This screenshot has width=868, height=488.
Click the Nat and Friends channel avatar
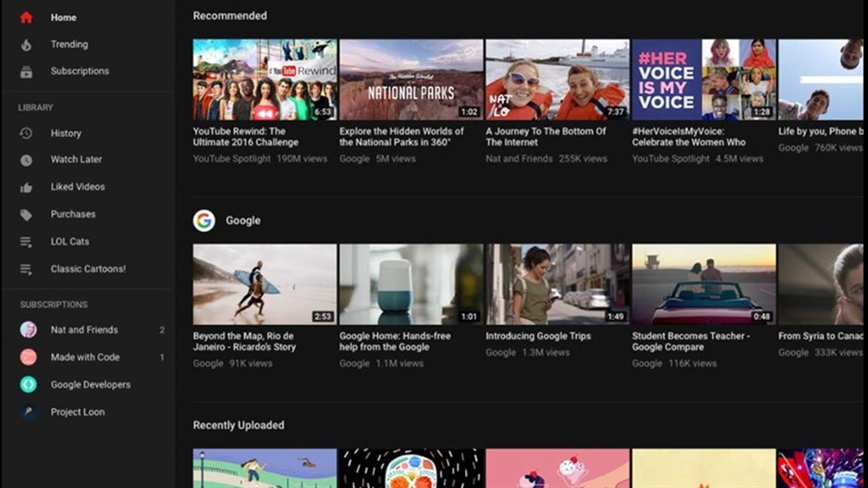[28, 330]
